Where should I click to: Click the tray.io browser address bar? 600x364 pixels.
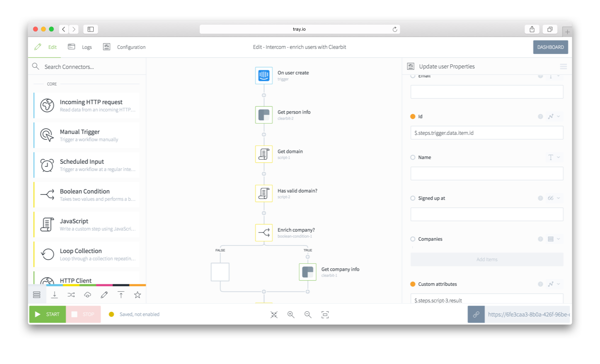(299, 29)
